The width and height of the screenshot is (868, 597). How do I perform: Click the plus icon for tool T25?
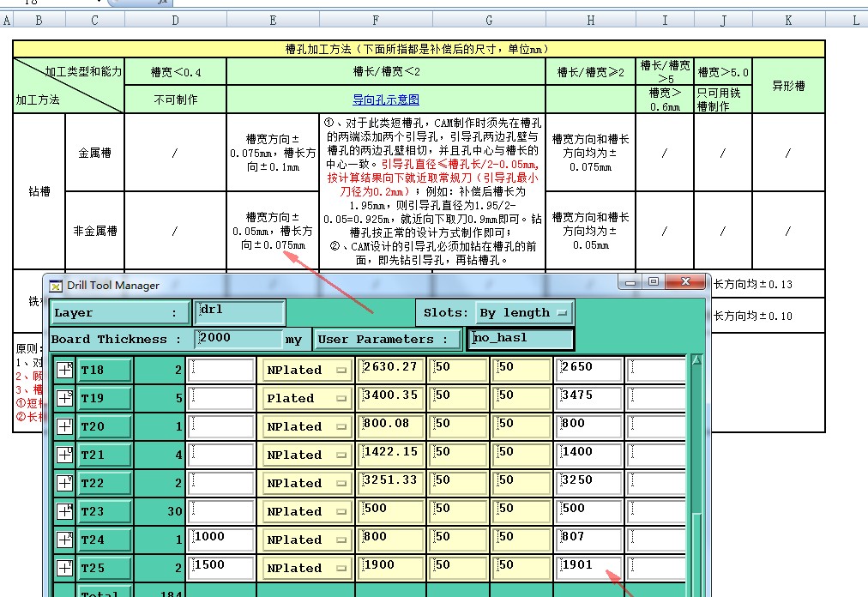[x=65, y=568]
